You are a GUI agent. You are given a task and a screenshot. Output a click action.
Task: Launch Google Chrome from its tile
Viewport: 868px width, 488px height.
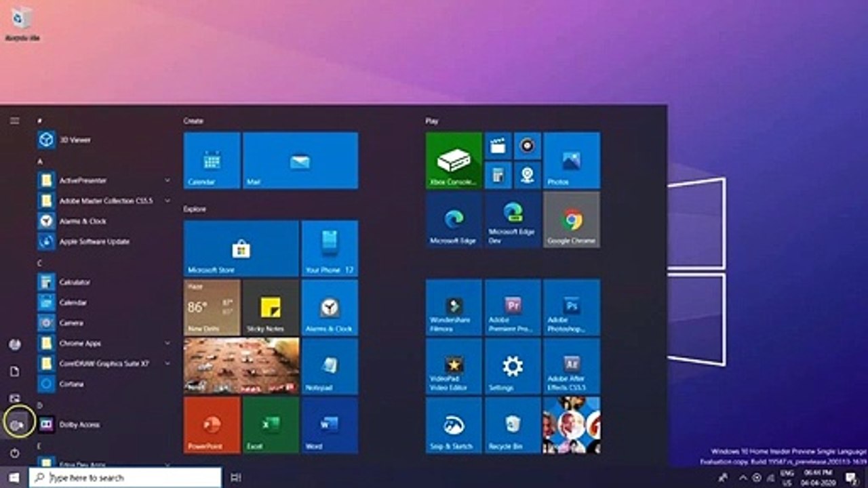point(571,219)
